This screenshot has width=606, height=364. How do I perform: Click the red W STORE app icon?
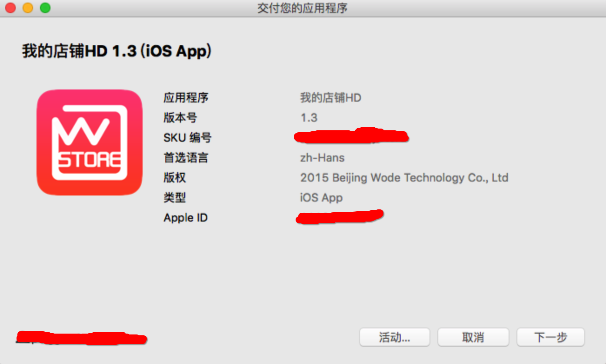point(90,142)
